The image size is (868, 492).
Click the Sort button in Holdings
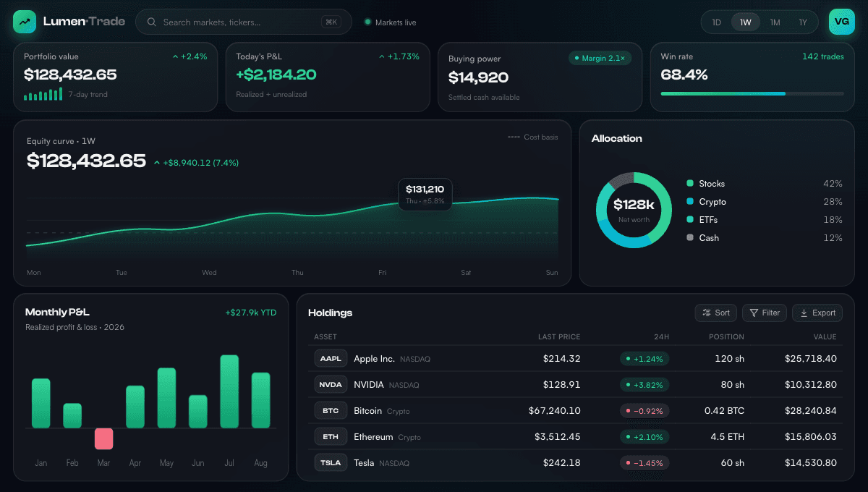click(x=716, y=313)
